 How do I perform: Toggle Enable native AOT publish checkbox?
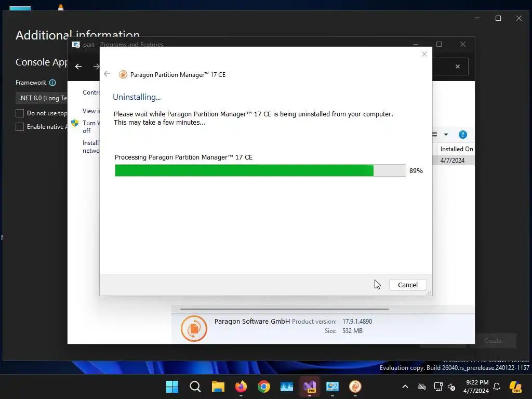click(x=20, y=127)
